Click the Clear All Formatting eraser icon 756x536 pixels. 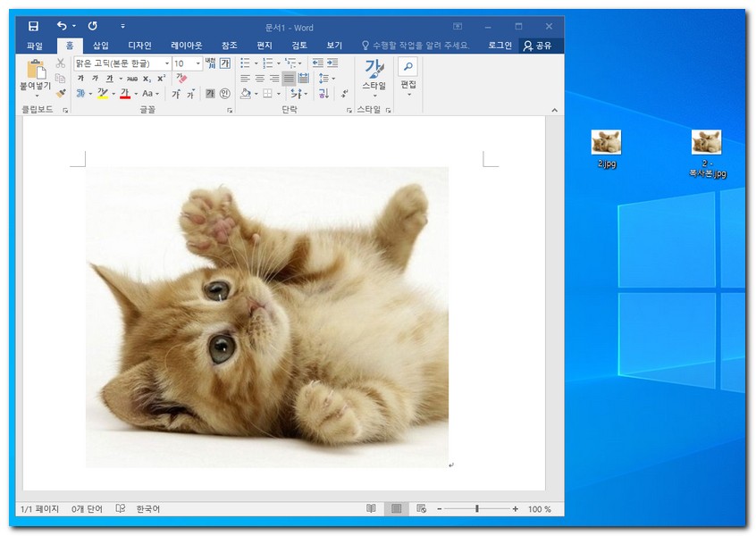click(181, 79)
